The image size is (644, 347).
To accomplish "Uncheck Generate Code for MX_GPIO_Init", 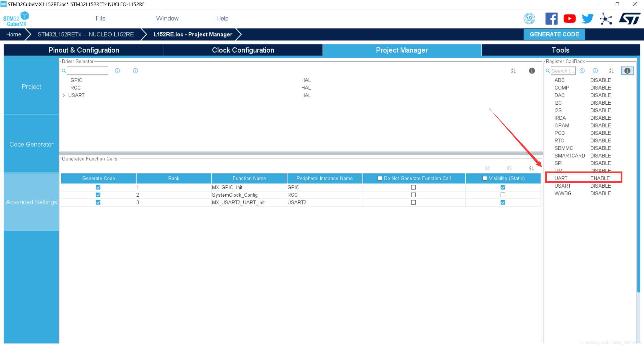I will 98,187.
